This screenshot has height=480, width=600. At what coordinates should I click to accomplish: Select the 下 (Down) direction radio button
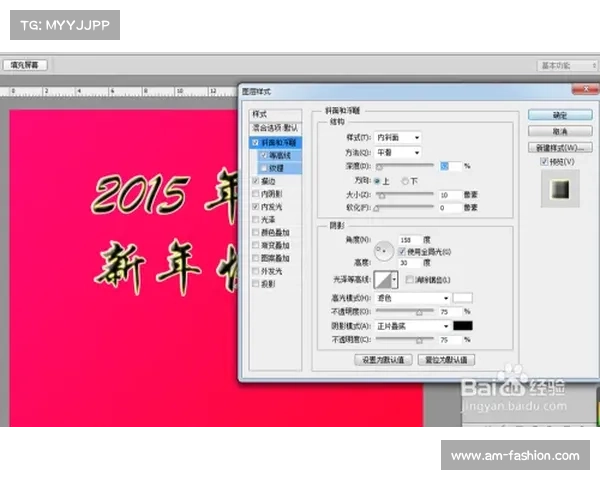[x=404, y=181]
